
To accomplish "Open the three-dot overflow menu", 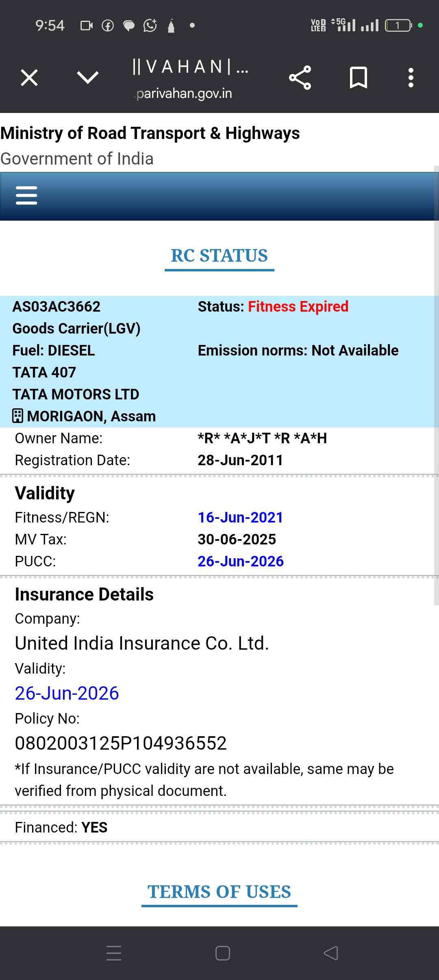I will click(411, 78).
